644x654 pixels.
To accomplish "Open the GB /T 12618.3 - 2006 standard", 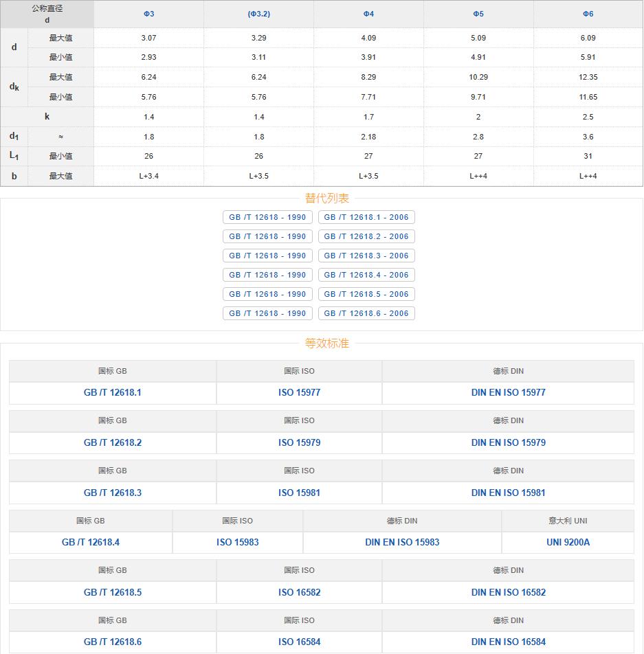I will 366,256.
